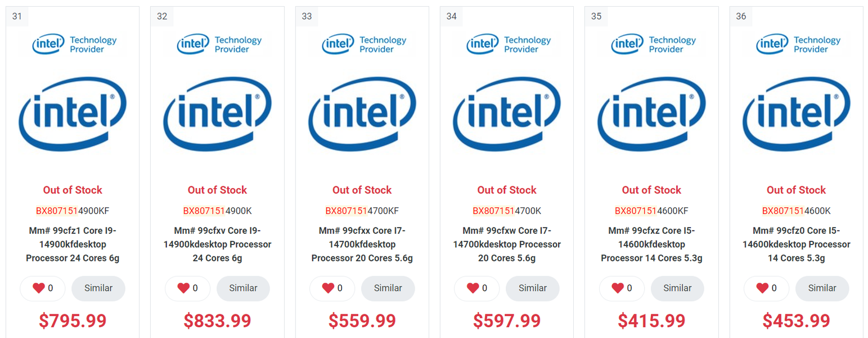
Task: Open Mm# 99cfz0 Core i5-14600K title link
Action: click(x=797, y=244)
